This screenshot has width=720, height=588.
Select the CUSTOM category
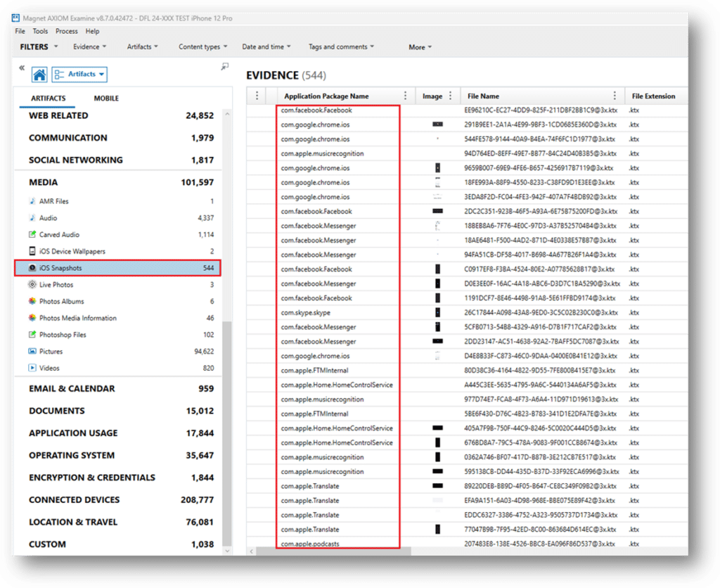(x=121, y=544)
